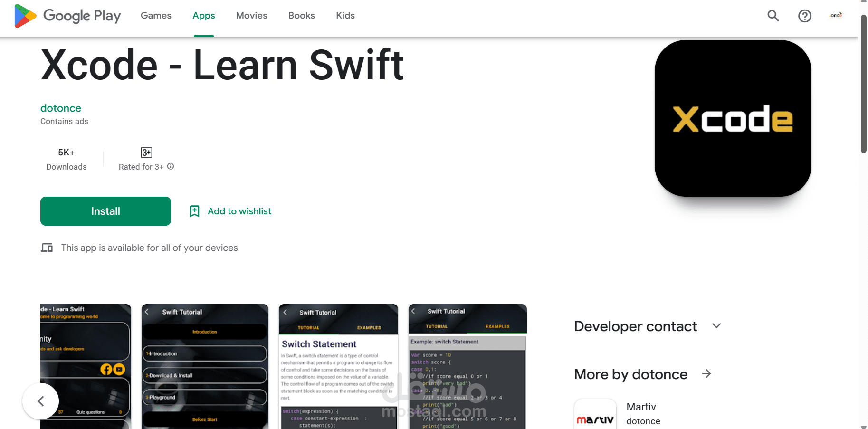The image size is (868, 429).
Task: Open the search magnifier icon
Action: pyautogui.click(x=773, y=16)
